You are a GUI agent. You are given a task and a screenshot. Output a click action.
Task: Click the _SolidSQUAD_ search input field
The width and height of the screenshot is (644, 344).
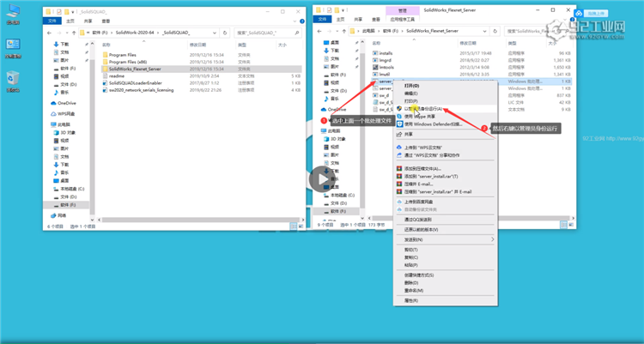pyautogui.click(x=268, y=33)
